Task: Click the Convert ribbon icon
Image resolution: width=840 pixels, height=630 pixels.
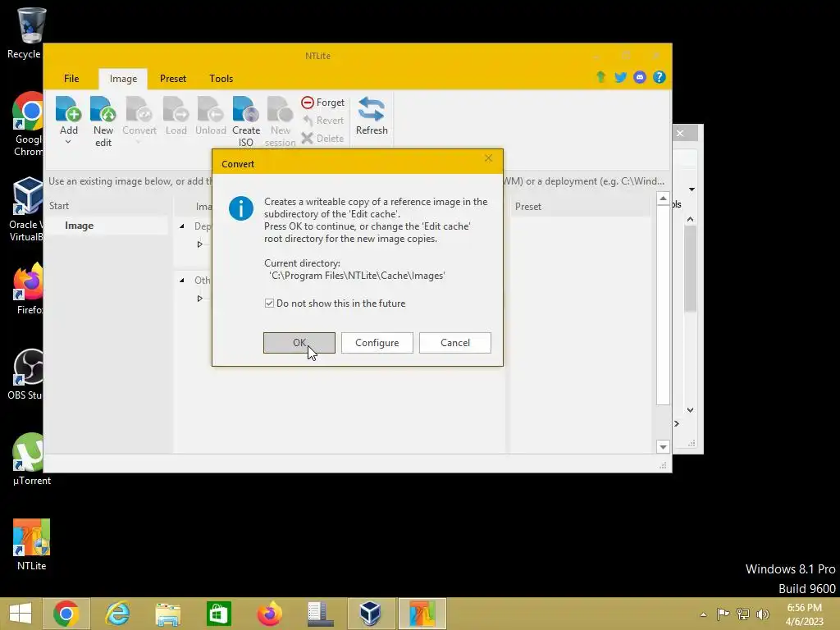Action: pos(139,109)
